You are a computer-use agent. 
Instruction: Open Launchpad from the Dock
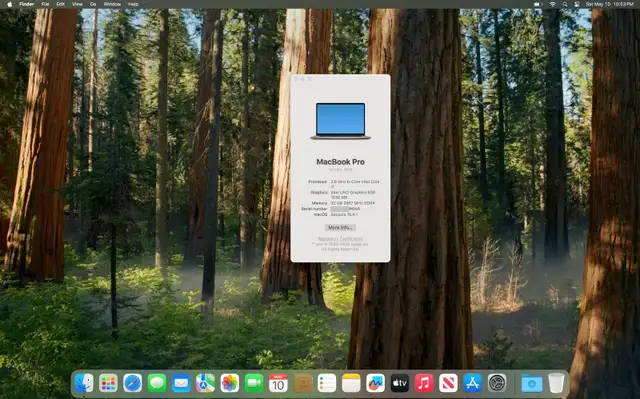tap(109, 383)
